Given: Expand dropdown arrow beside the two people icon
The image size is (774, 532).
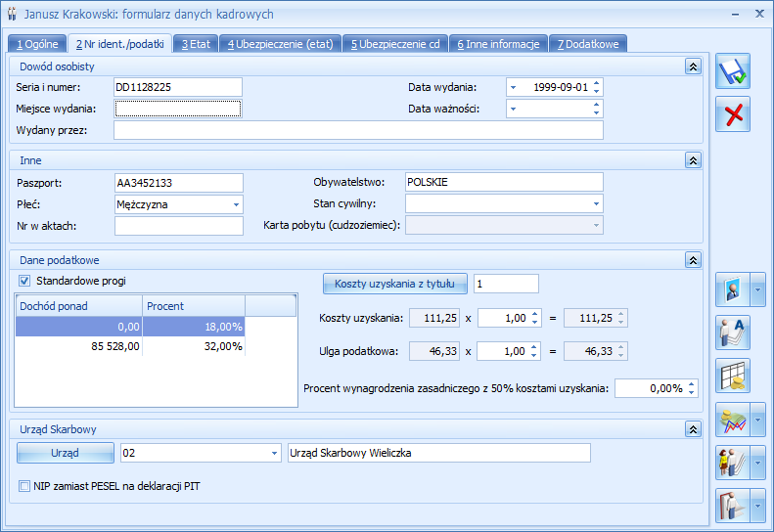Looking at the screenshot, I should point(757,463).
